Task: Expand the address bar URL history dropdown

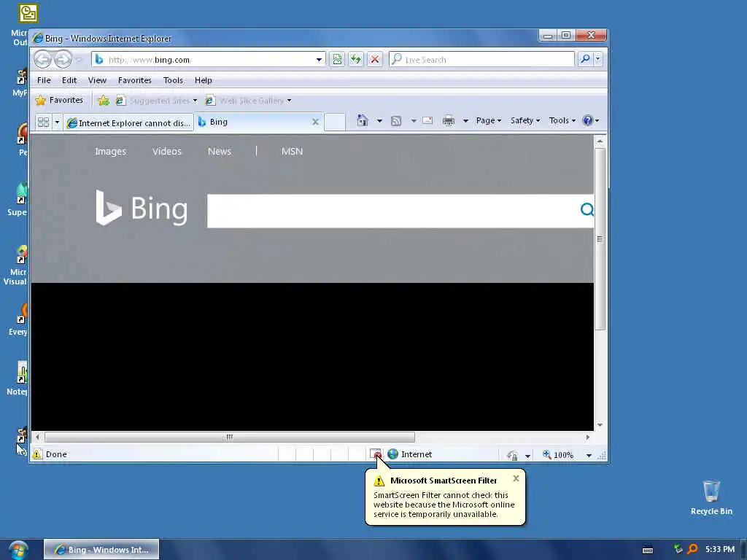Action: click(319, 60)
